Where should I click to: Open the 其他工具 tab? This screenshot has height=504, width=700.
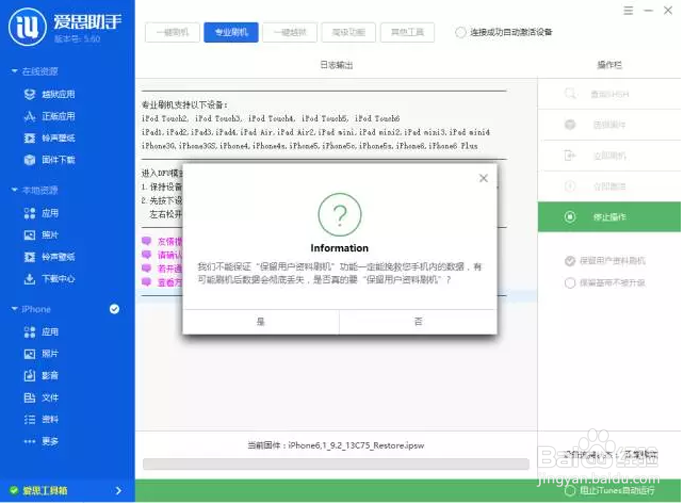pos(407,32)
